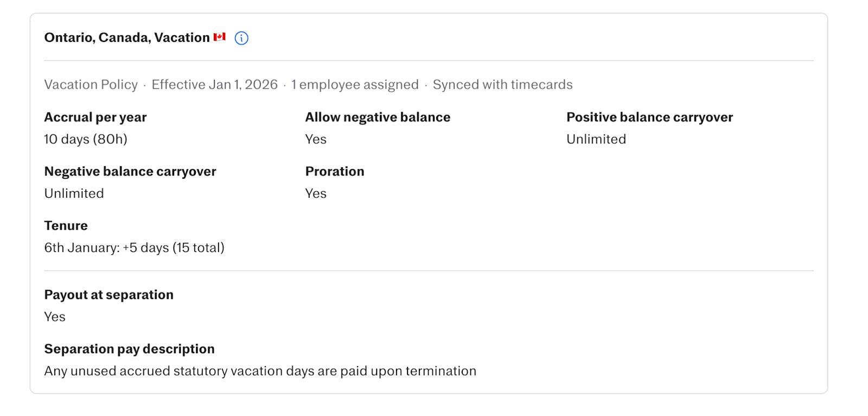Open the "1 employee assigned" text

(x=355, y=85)
